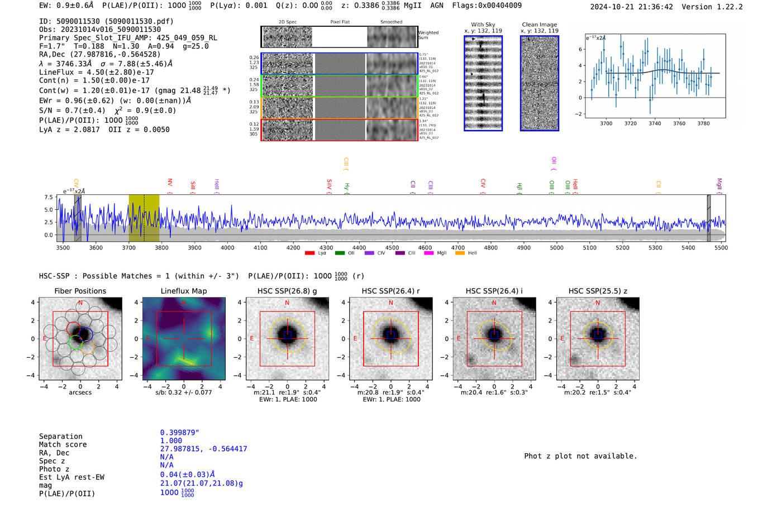Select the HSC SSP(25.5) z cutout
This screenshot has width=782, height=532.
click(598, 339)
